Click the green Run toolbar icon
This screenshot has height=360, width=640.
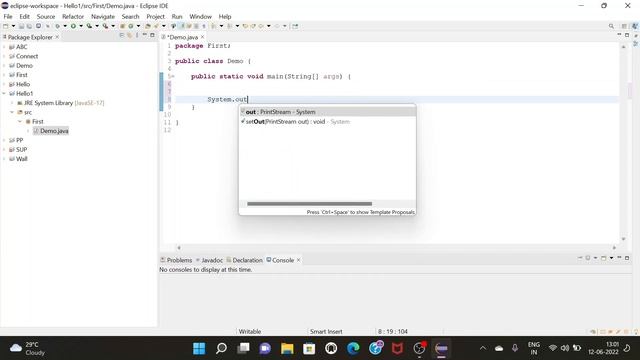pos(73,26)
